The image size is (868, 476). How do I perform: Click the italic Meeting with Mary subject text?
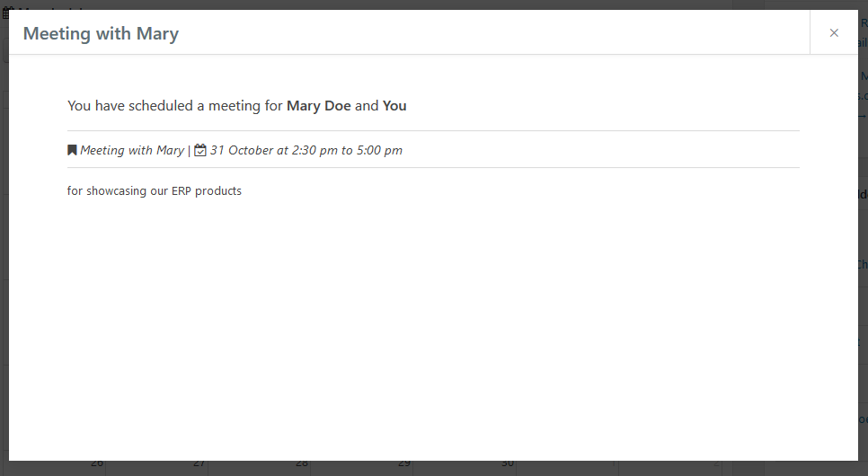pos(132,150)
